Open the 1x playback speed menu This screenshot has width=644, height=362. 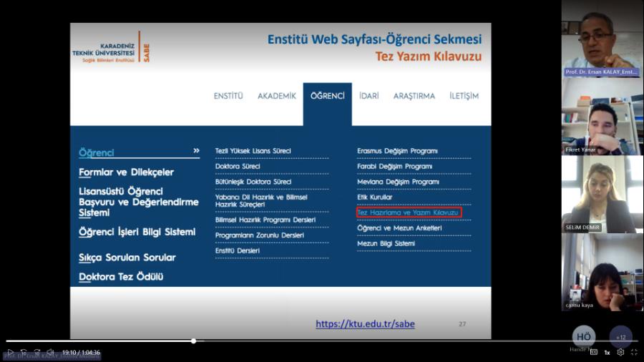pos(607,352)
